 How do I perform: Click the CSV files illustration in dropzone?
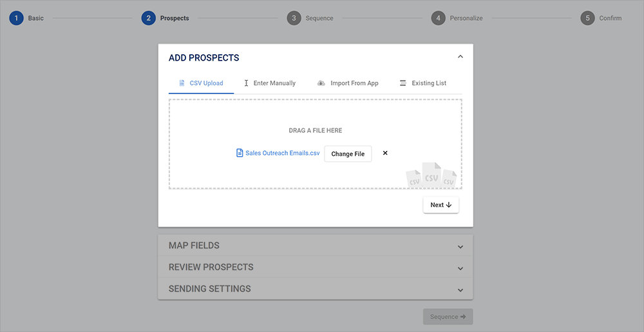[x=431, y=175]
